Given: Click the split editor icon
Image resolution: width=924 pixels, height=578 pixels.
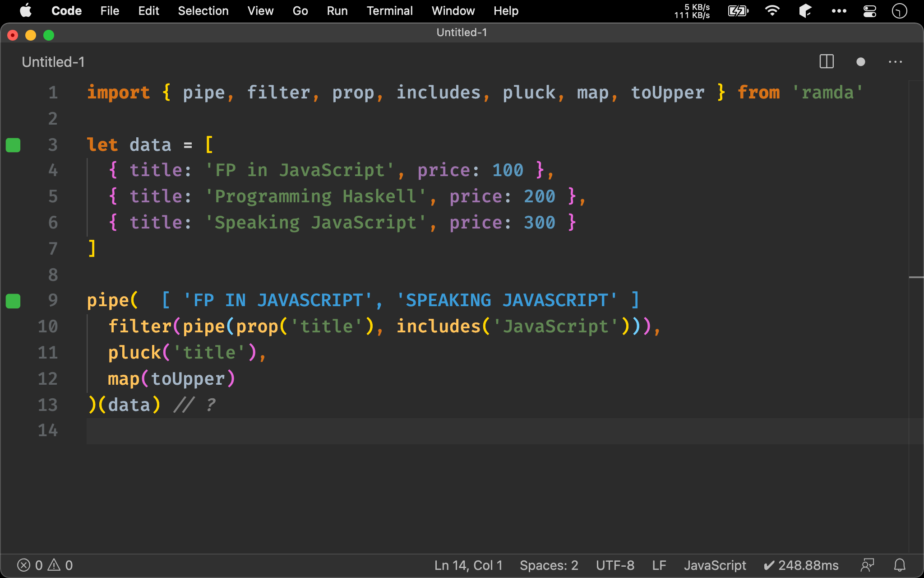Looking at the screenshot, I should coord(827,62).
